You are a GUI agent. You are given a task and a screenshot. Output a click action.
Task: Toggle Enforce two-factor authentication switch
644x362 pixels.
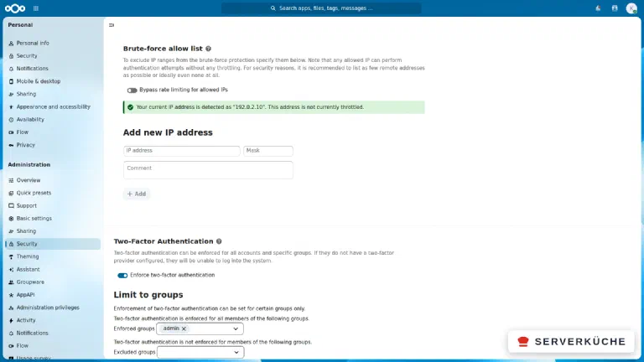tap(122, 276)
